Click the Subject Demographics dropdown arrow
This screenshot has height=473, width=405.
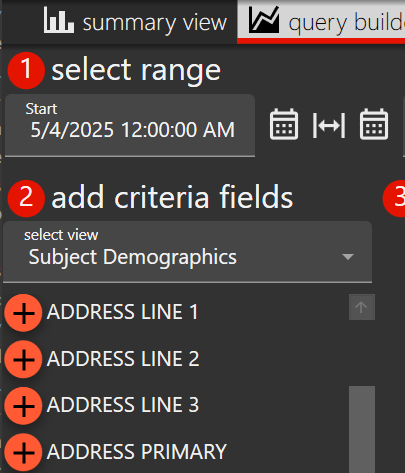348,257
